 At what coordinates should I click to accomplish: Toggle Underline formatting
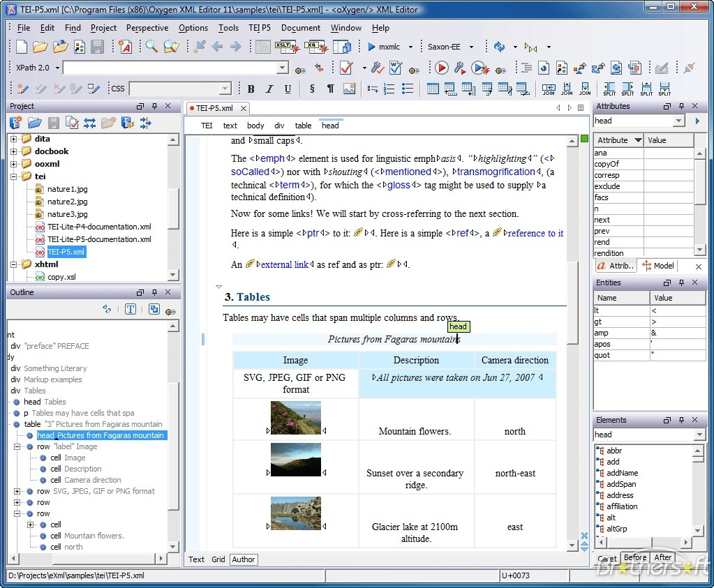pyautogui.click(x=288, y=89)
